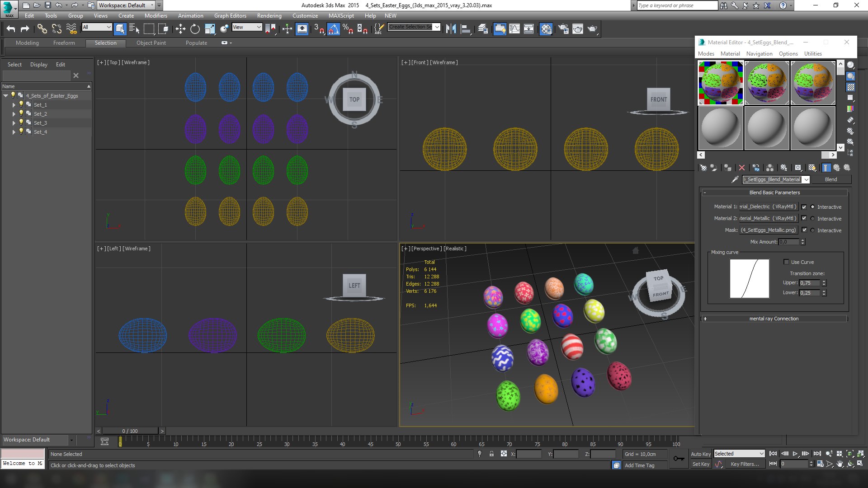Click the Mirror tool icon
This screenshot has height=488, width=868.
[x=451, y=29]
